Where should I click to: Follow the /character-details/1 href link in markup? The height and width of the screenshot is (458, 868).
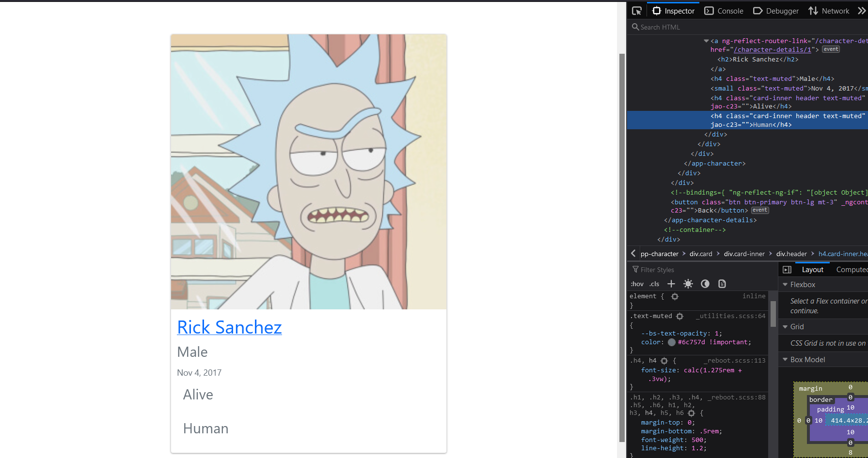pyautogui.click(x=772, y=50)
